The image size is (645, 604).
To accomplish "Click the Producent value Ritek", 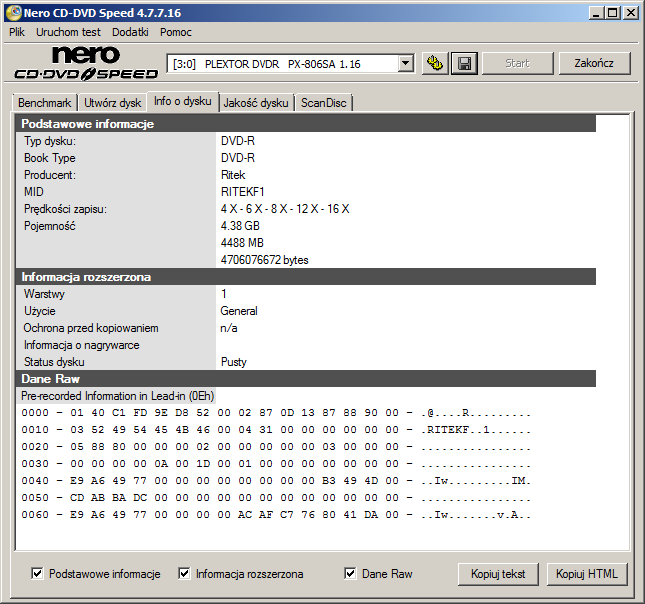I will click(x=233, y=175).
